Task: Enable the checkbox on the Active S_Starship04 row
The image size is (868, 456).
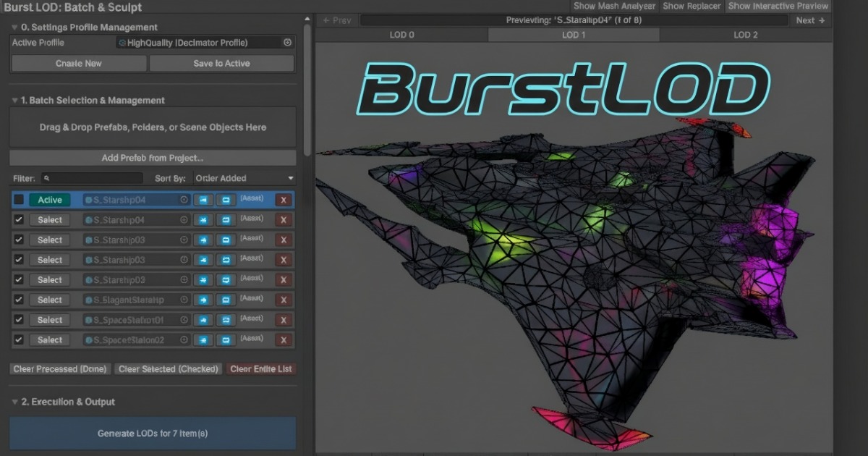Action: (18, 200)
